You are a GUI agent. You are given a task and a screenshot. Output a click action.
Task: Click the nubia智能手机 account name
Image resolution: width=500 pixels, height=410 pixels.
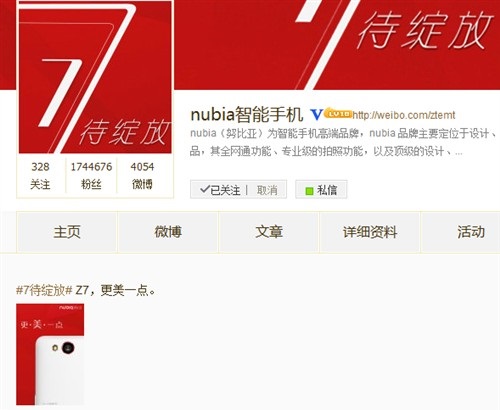(247, 115)
